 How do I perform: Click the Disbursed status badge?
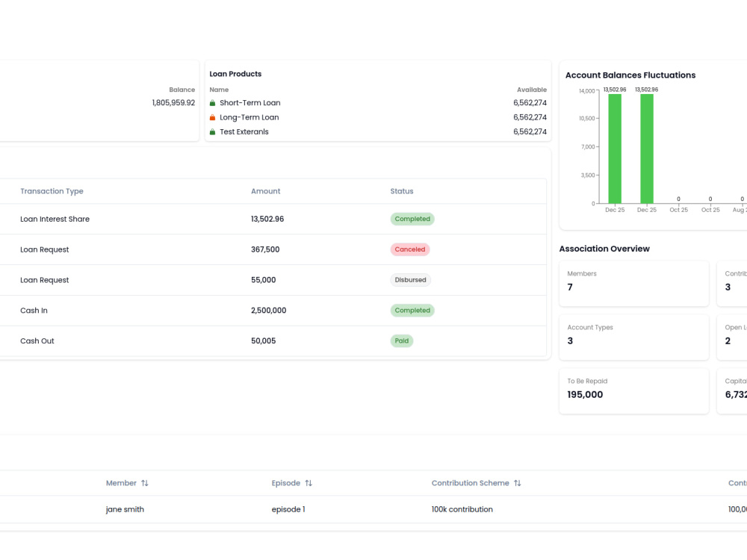[410, 280]
